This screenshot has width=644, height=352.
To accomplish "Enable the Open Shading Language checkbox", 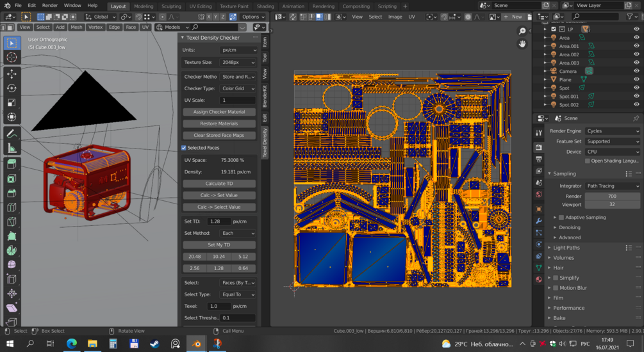I will click(x=588, y=161).
